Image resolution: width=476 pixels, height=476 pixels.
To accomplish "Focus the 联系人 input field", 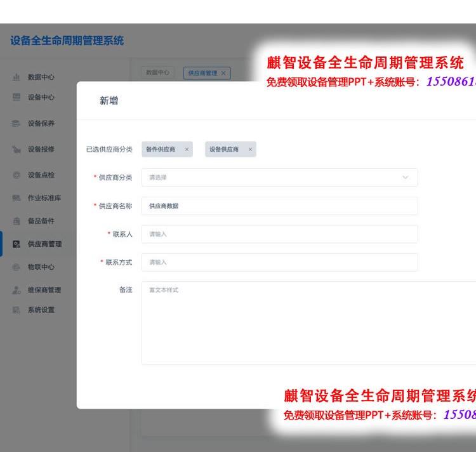I will pos(280,234).
